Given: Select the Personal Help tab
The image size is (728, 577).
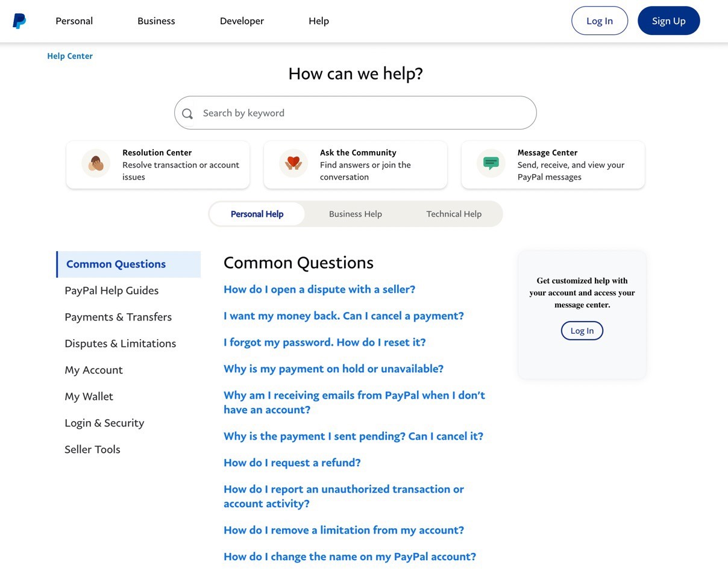Looking at the screenshot, I should click(x=257, y=214).
